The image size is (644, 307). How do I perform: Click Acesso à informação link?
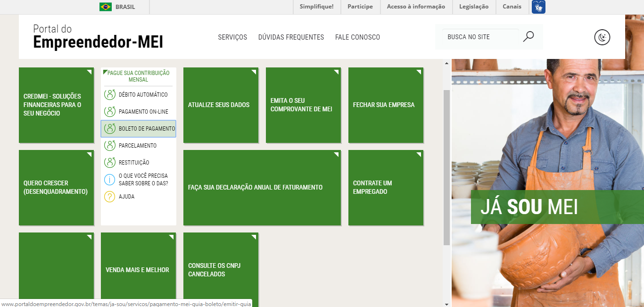click(x=416, y=7)
